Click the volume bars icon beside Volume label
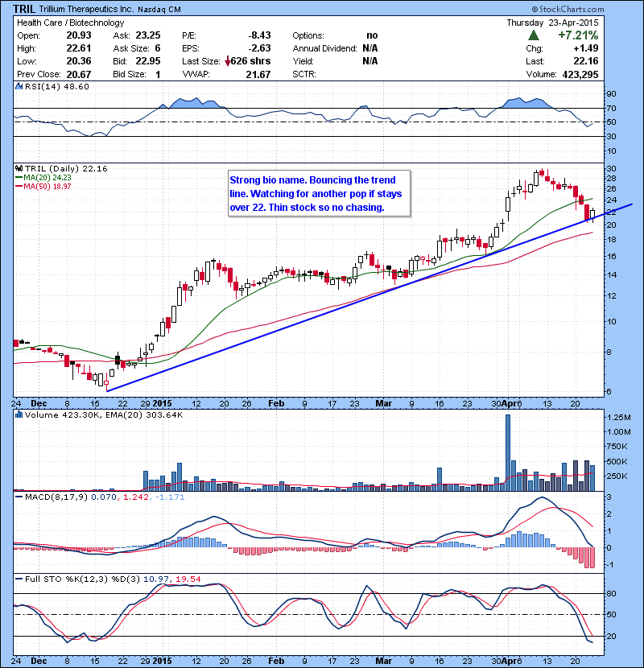The image size is (644, 668). point(19,414)
